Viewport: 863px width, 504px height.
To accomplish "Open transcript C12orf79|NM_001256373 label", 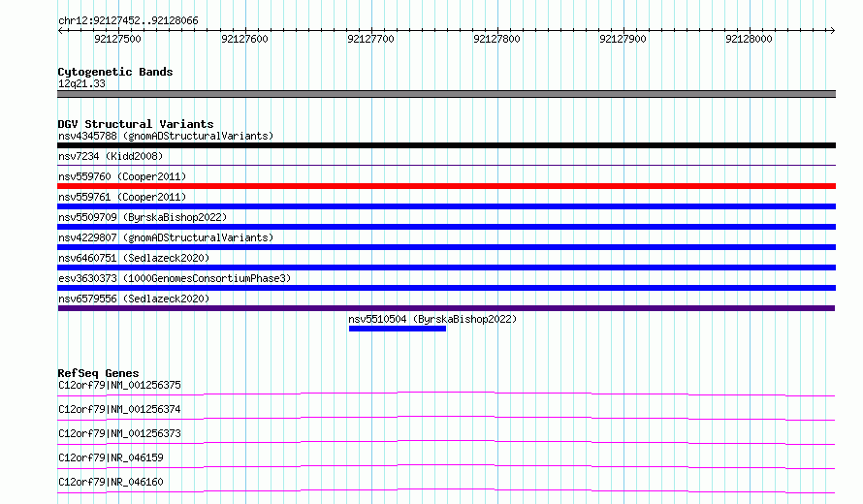I will 119,433.
